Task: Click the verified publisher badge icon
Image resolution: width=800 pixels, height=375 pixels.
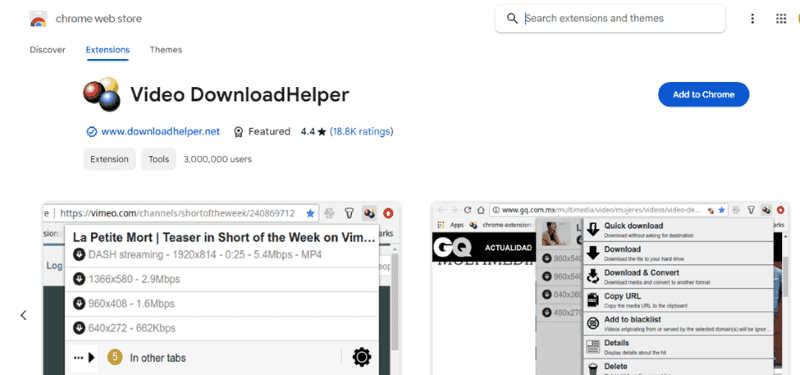Action: pos(91,132)
